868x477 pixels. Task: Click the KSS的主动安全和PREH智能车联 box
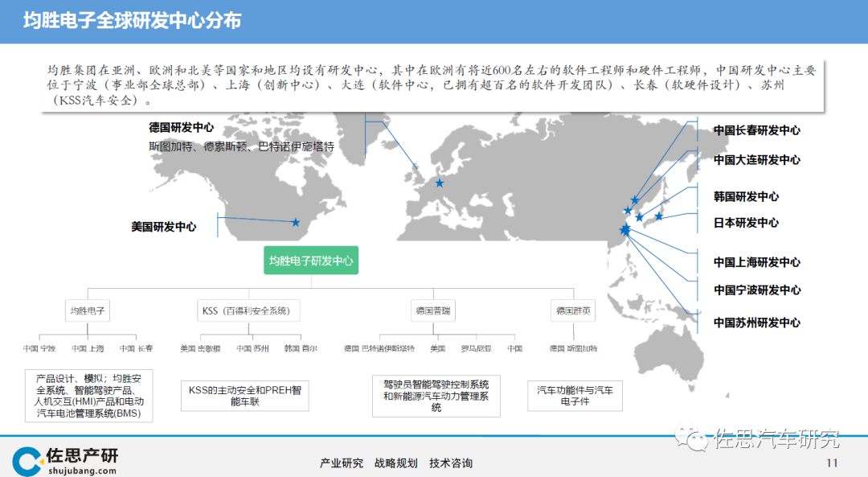pyautogui.click(x=244, y=396)
